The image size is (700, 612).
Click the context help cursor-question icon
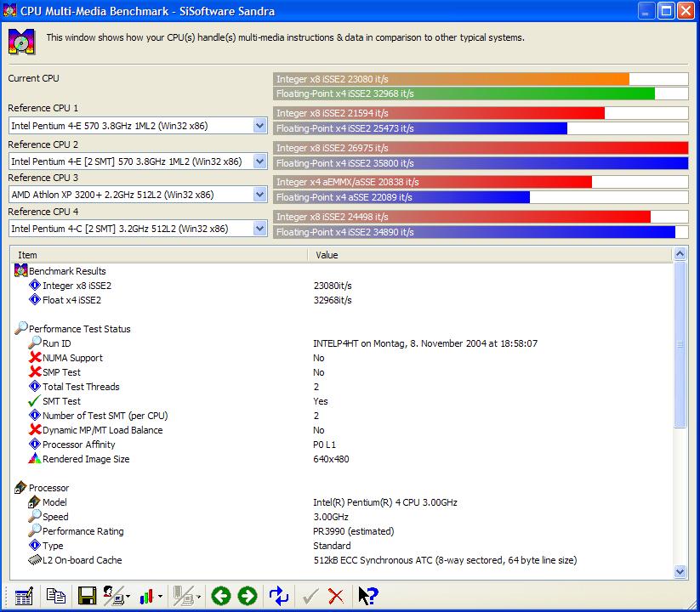tap(367, 596)
